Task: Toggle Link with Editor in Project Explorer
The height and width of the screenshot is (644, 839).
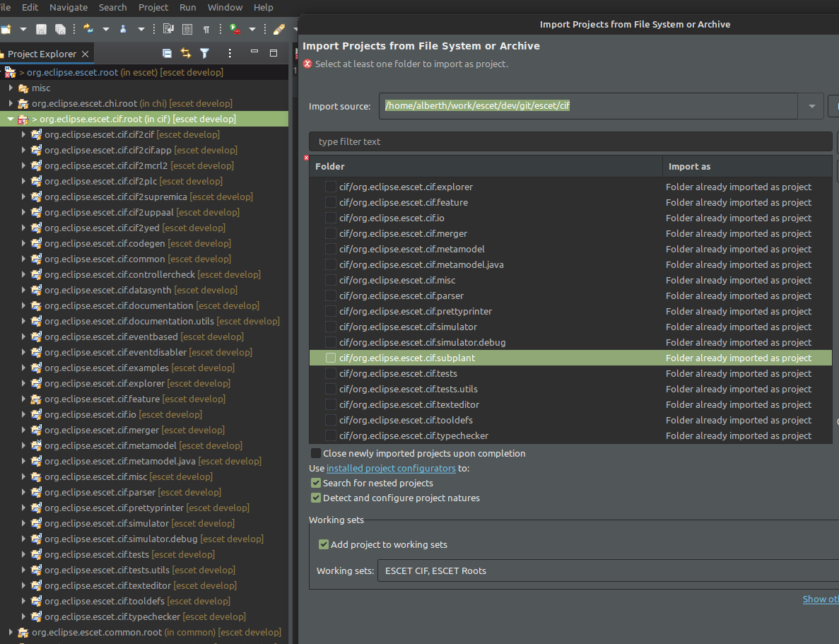Action: (186, 53)
